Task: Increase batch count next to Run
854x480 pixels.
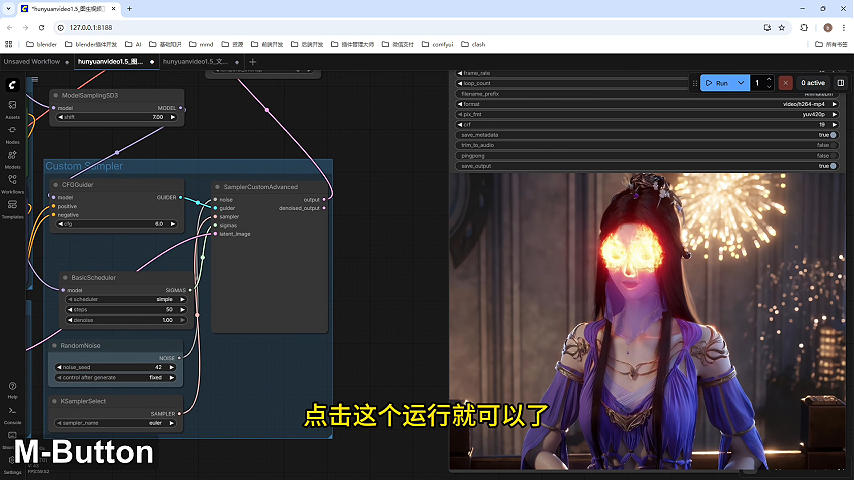Action: [769, 80]
